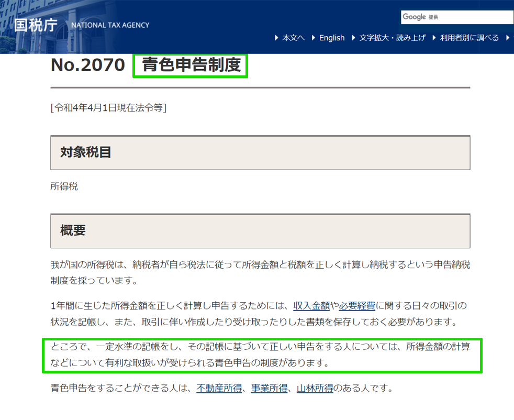Click the 令和4年4月1日現在法令等 date note
Viewport: 514px width, 420px height.
click(x=108, y=107)
